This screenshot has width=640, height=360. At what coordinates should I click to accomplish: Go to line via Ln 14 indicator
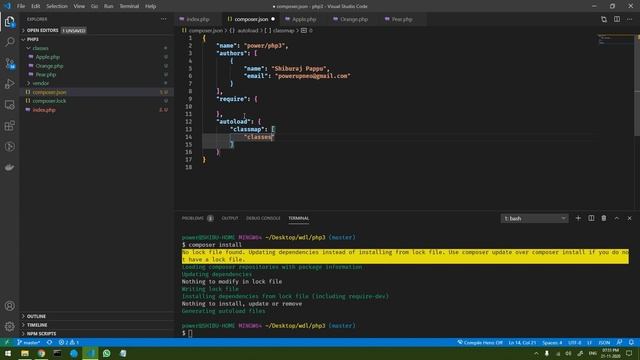pyautogui.click(x=522, y=342)
